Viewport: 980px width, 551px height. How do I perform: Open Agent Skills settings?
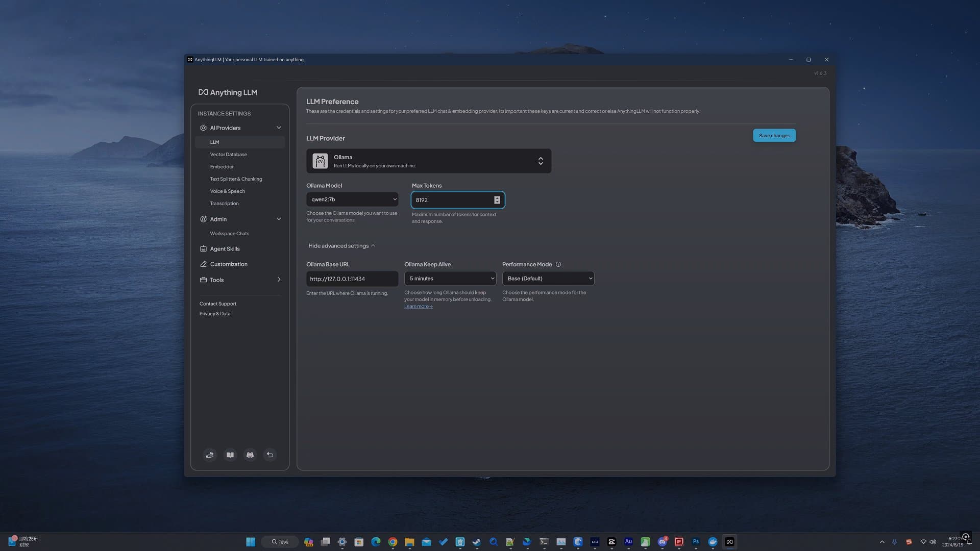pyautogui.click(x=225, y=249)
